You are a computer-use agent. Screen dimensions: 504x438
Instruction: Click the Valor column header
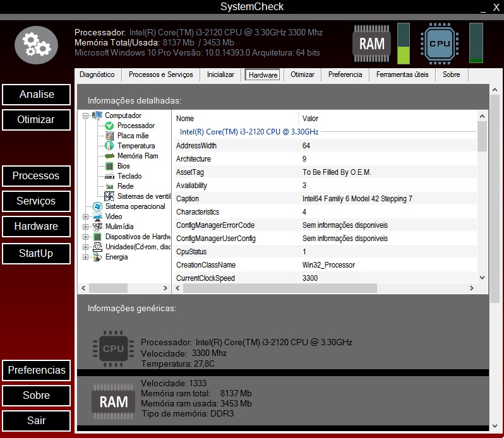coord(388,119)
